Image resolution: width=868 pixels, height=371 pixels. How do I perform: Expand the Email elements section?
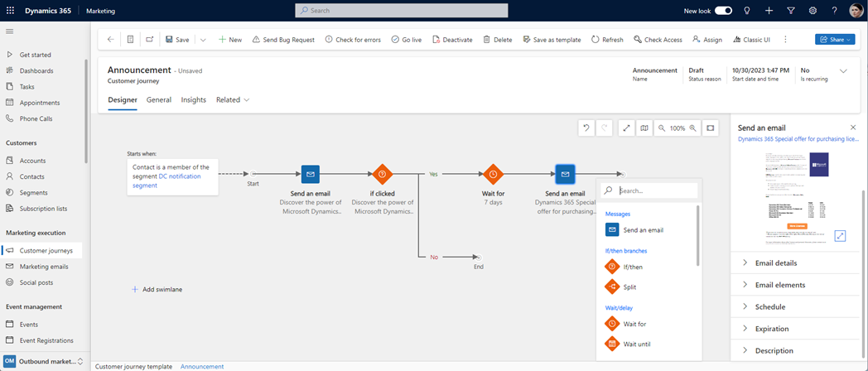[x=795, y=285]
